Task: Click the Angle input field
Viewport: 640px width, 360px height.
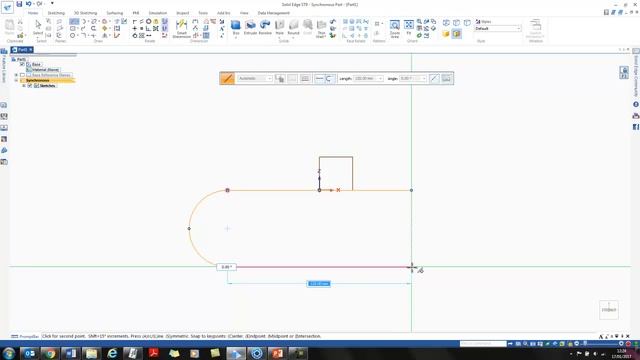Action: pyautogui.click(x=413, y=78)
